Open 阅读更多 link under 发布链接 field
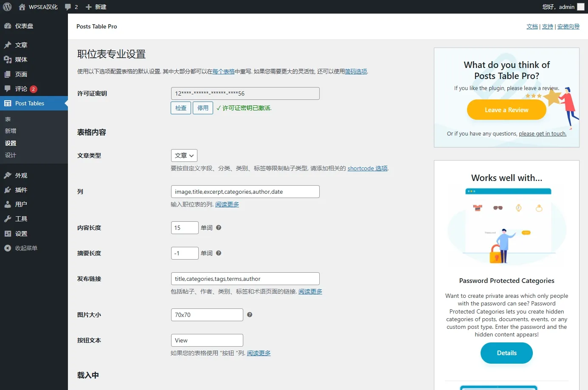The image size is (588, 390). (x=310, y=291)
